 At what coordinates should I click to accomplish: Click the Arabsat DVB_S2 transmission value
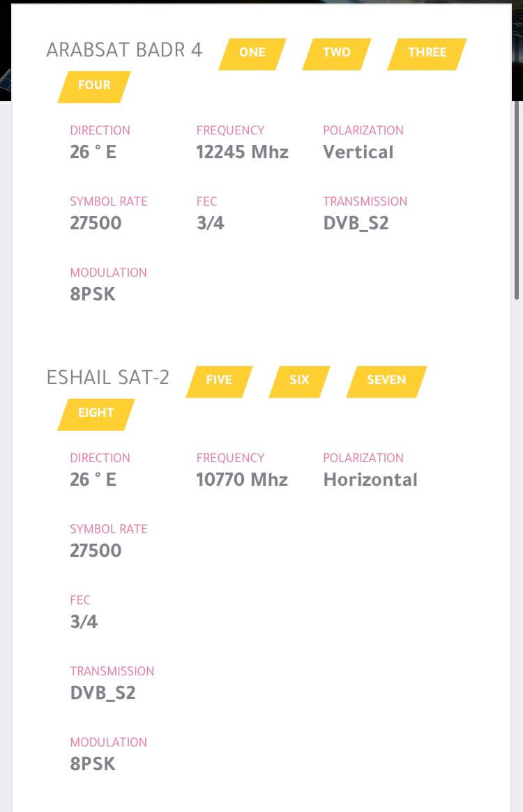356,223
